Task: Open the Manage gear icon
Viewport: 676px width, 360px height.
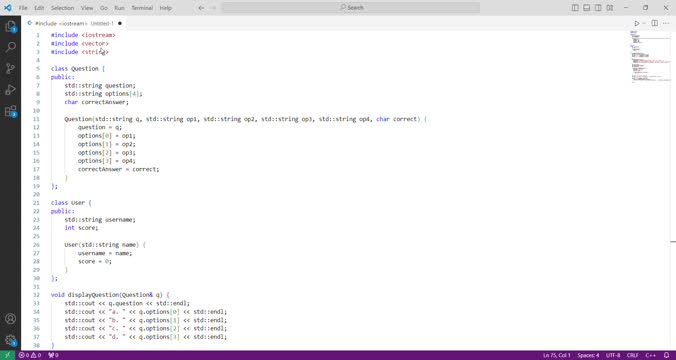Action: click(10, 341)
